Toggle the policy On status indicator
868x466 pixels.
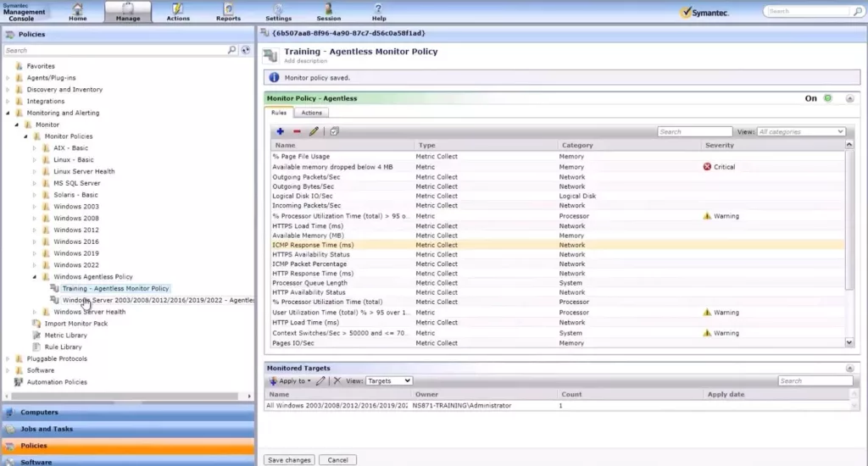pyautogui.click(x=828, y=98)
